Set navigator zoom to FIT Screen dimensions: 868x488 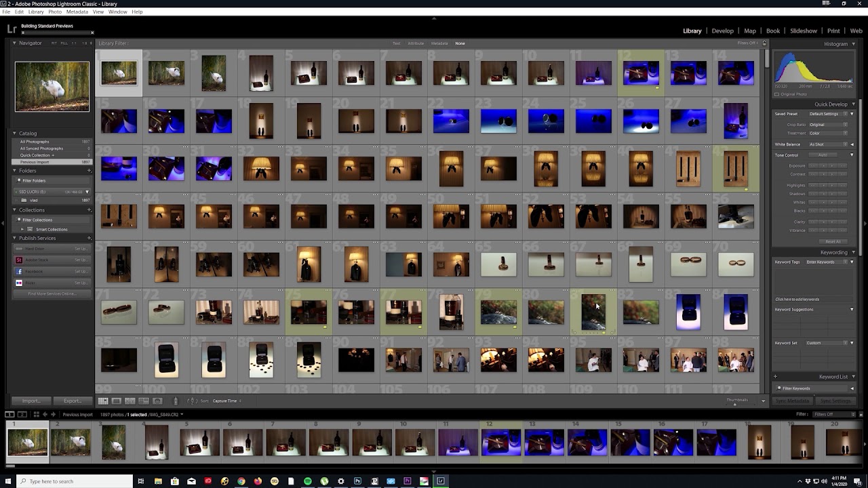point(55,43)
